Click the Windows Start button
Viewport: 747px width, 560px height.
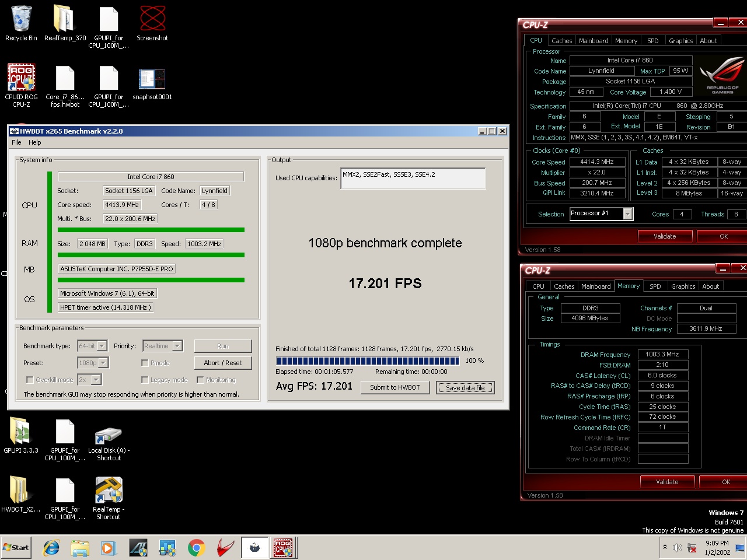(16, 548)
